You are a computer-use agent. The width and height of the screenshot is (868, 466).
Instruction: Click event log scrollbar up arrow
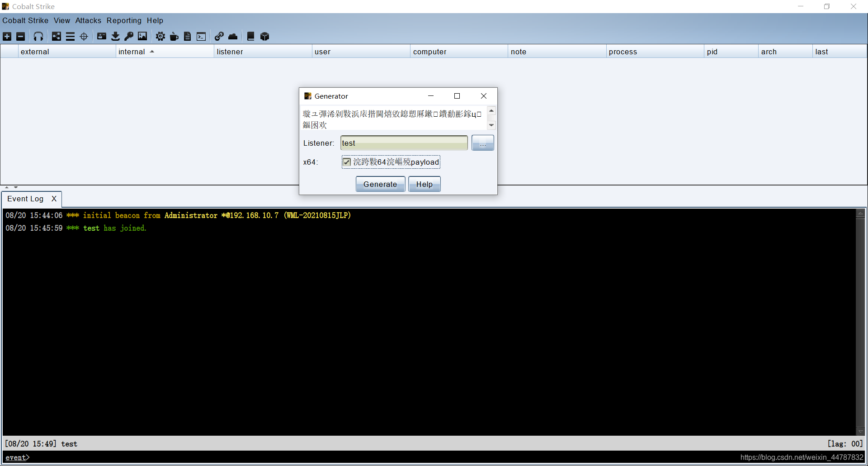[x=860, y=214]
